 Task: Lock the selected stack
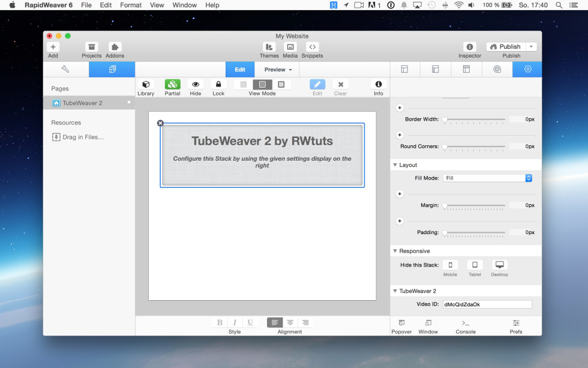(x=218, y=85)
